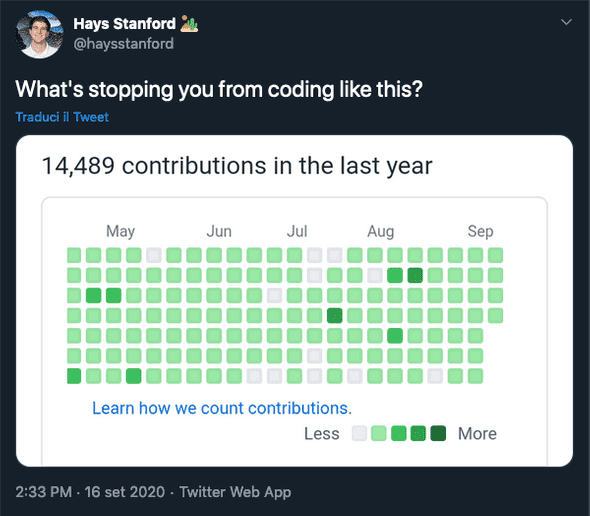The width and height of the screenshot is (590, 516).
Task: Open the tweet options chevron menu
Action: tap(566, 22)
